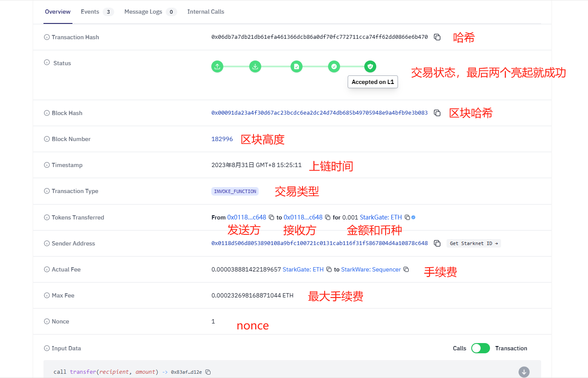This screenshot has width=588, height=378.
Task: Switch to the Events tab
Action: point(90,12)
